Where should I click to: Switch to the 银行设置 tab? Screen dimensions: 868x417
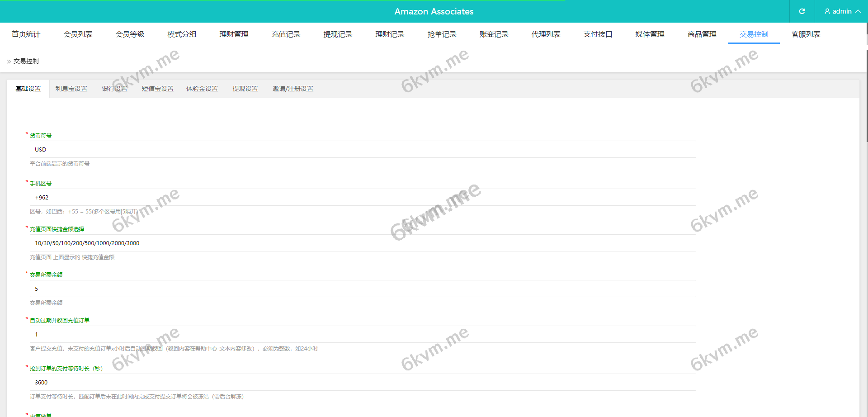point(114,89)
